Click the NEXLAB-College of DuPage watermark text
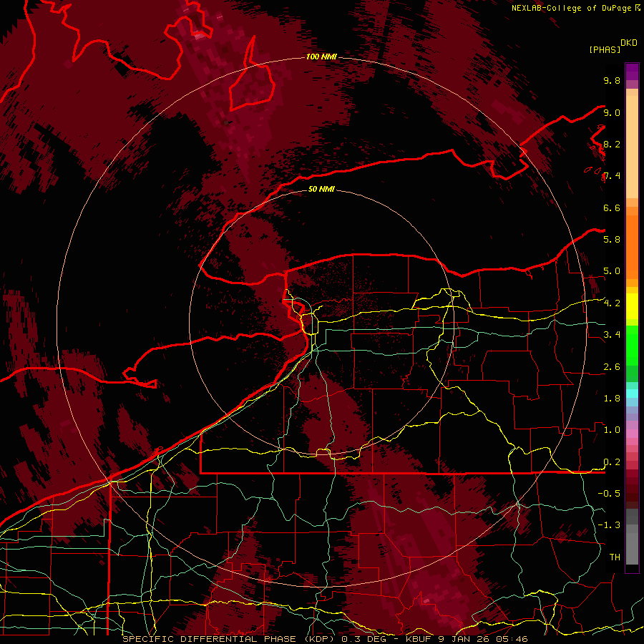This screenshot has height=644, width=644. point(571,8)
